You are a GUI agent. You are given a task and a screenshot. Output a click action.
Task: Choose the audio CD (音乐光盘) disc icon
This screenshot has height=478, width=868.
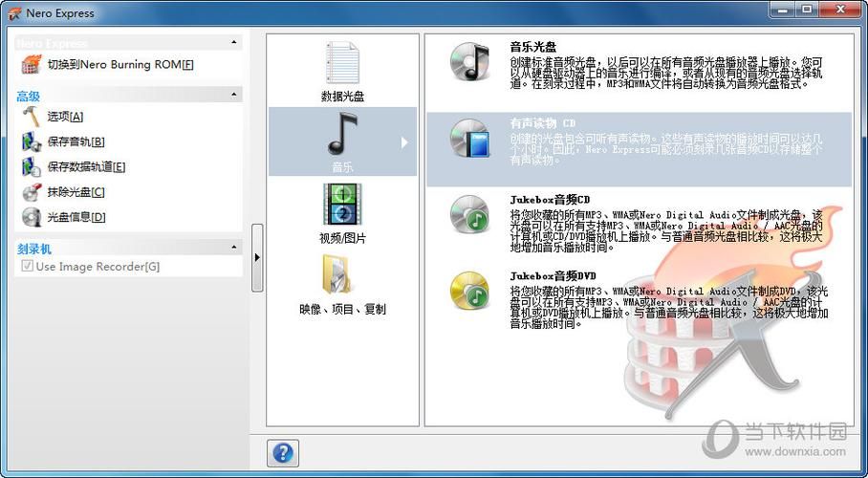(469, 62)
